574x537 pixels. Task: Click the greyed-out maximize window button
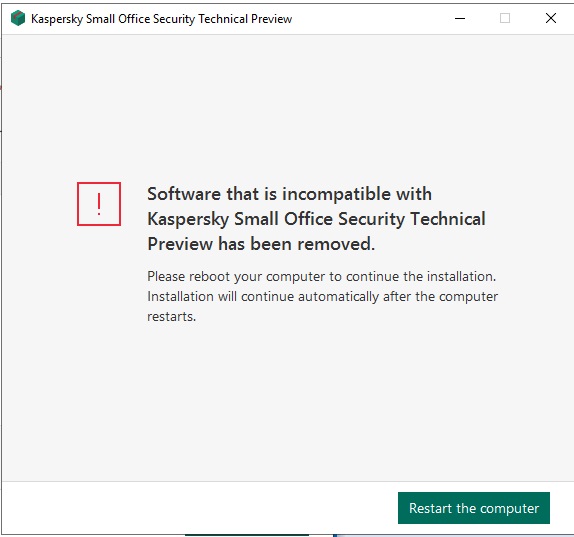pyautogui.click(x=505, y=18)
